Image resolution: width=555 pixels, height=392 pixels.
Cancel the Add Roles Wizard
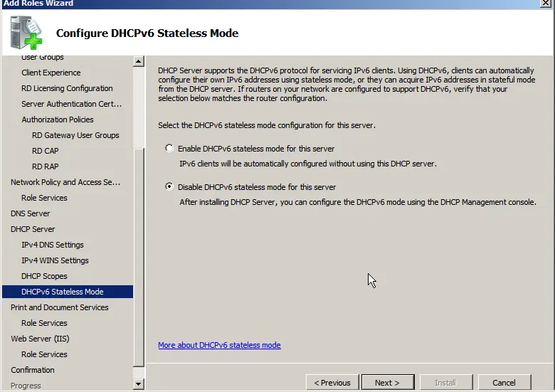click(504, 382)
